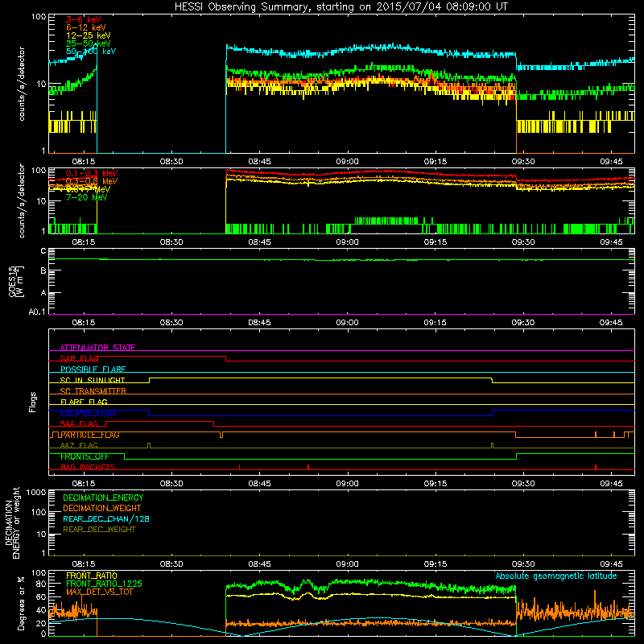Select the MAX_DET_VS_TOT legend label
The width and height of the screenshot is (644, 644).
(x=100, y=592)
